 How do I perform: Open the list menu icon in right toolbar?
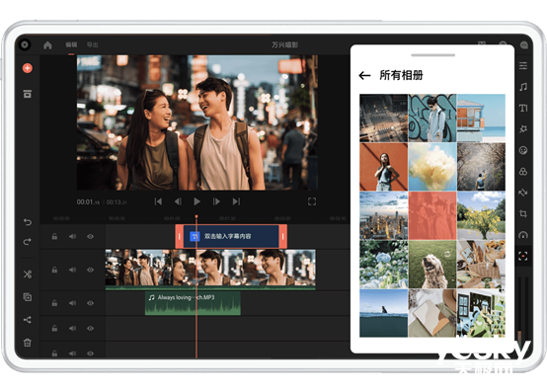[523, 65]
